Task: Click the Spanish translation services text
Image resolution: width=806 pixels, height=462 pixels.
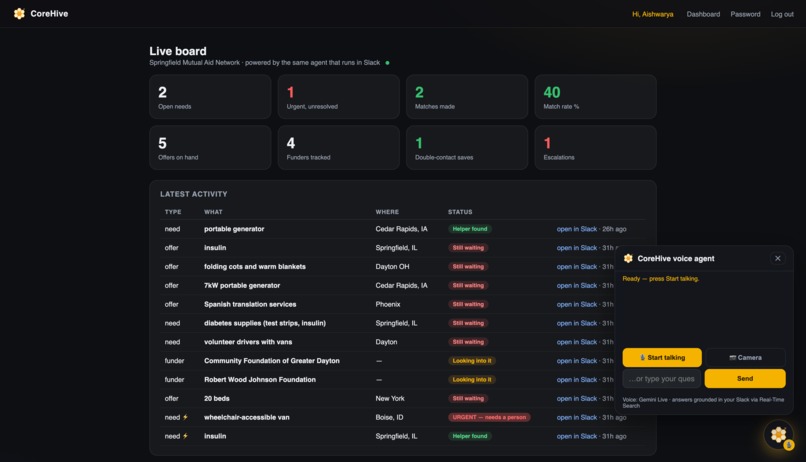Action: point(250,304)
